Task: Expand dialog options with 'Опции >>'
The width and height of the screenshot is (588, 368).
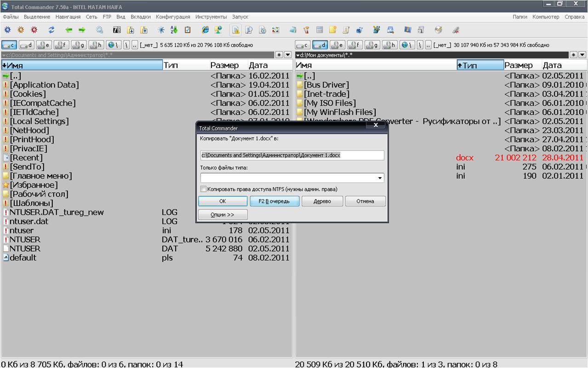Action: point(223,214)
